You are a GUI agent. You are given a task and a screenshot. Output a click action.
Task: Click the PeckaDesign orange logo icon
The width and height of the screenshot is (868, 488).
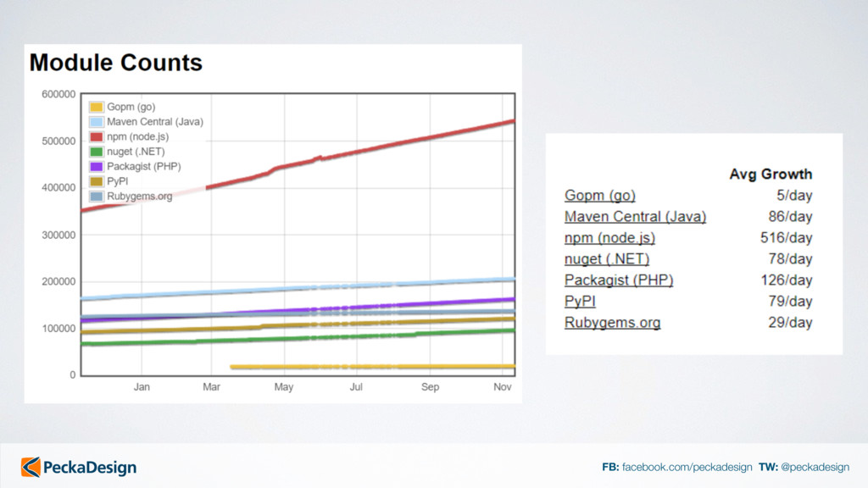click(x=31, y=467)
